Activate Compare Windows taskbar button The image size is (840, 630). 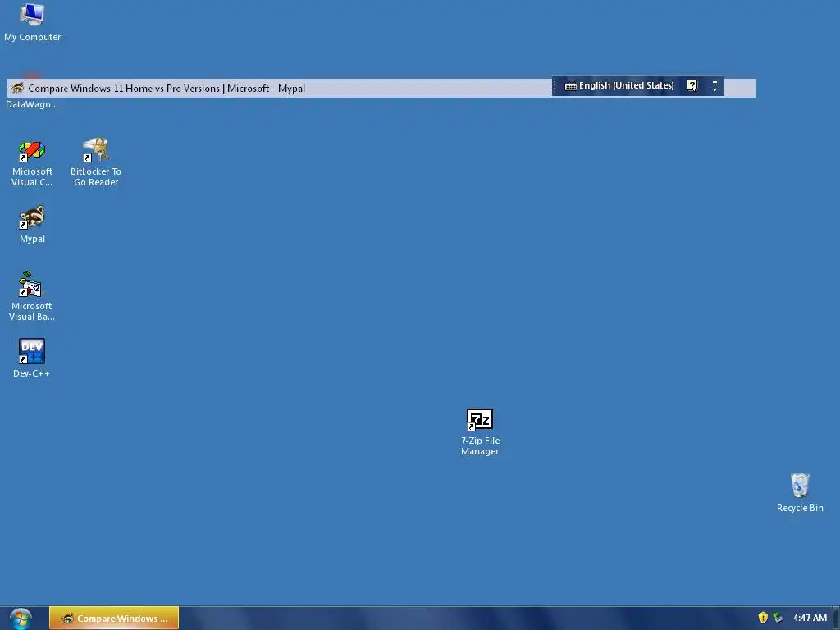[x=114, y=619]
